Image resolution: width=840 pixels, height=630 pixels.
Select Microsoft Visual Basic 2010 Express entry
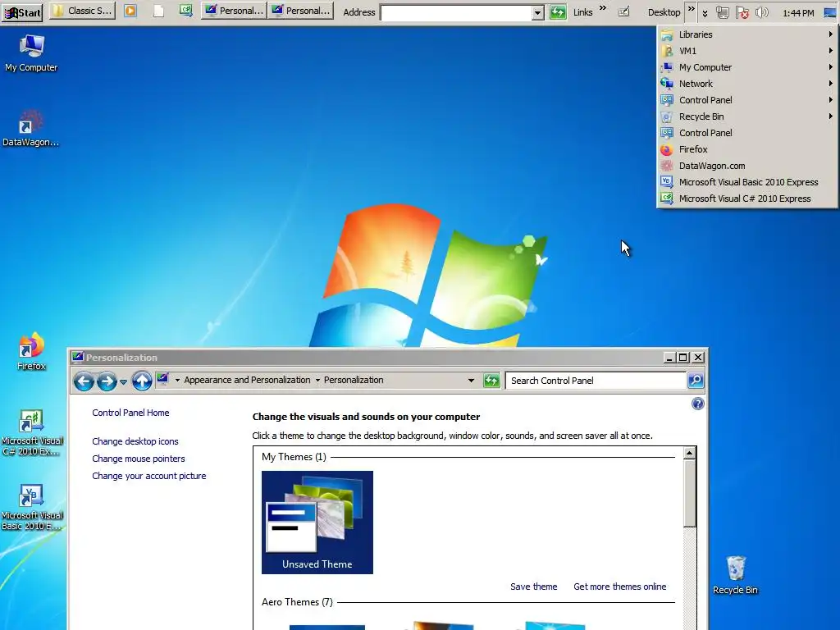(747, 182)
